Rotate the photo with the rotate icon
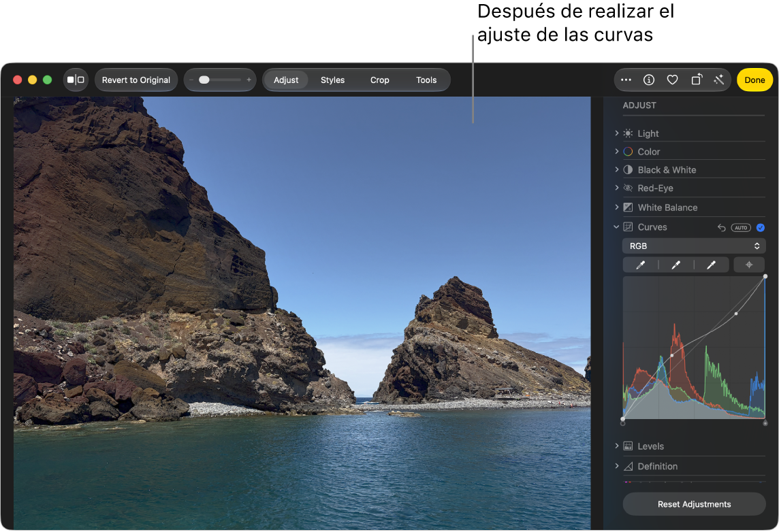 point(697,80)
